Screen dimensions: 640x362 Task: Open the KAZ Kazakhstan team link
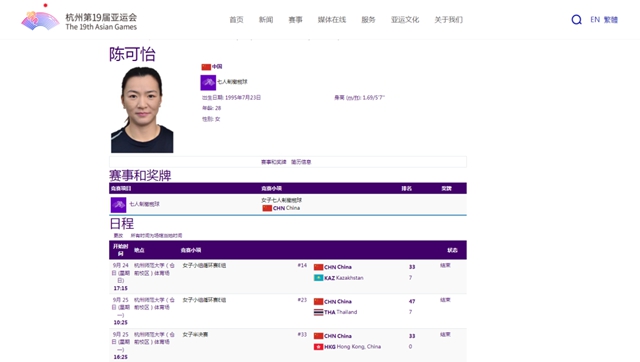click(344, 278)
